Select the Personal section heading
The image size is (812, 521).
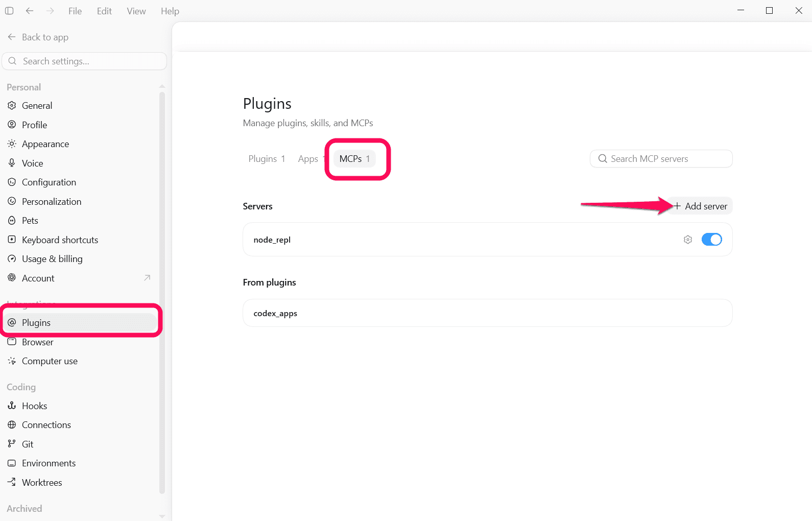pyautogui.click(x=24, y=87)
